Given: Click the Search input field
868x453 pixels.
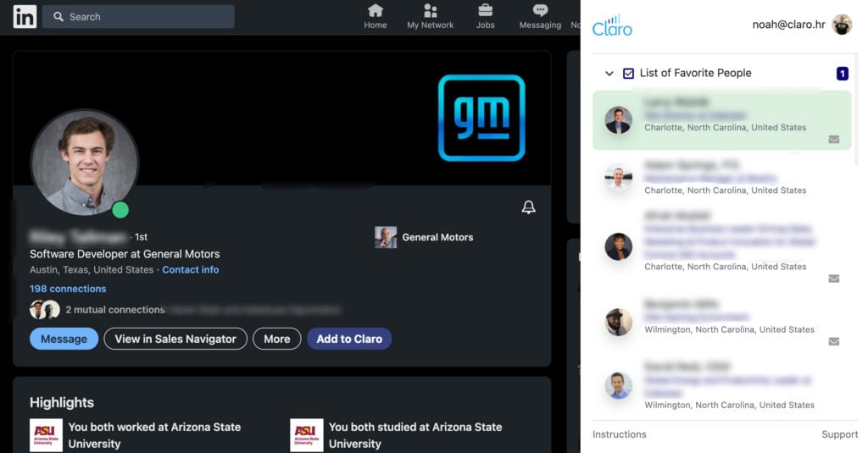Looking at the screenshot, I should [138, 17].
